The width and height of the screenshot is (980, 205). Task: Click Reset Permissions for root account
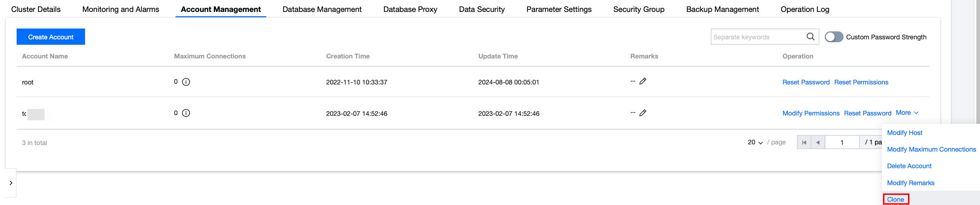[861, 82]
